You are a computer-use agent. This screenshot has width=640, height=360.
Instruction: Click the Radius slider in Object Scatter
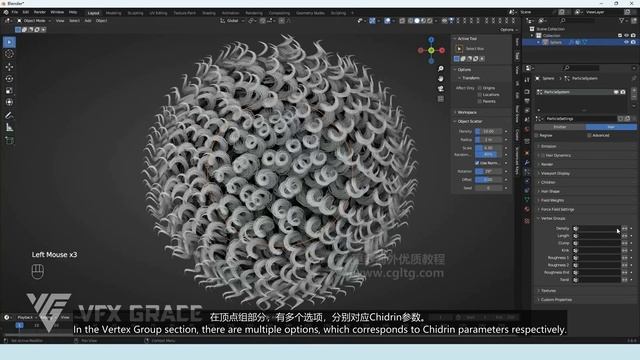(x=488, y=140)
